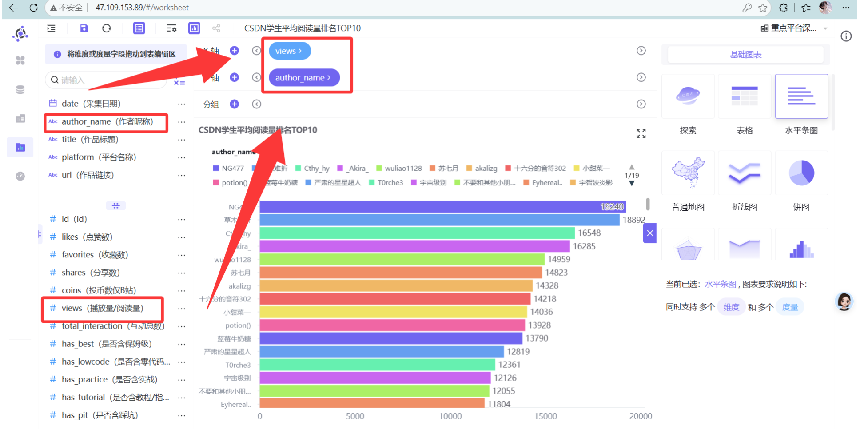Open more options for date field
868x442 pixels.
pos(182,104)
